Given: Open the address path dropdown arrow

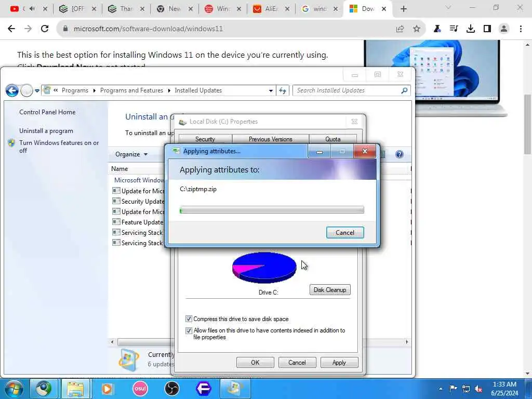Looking at the screenshot, I should click(271, 90).
